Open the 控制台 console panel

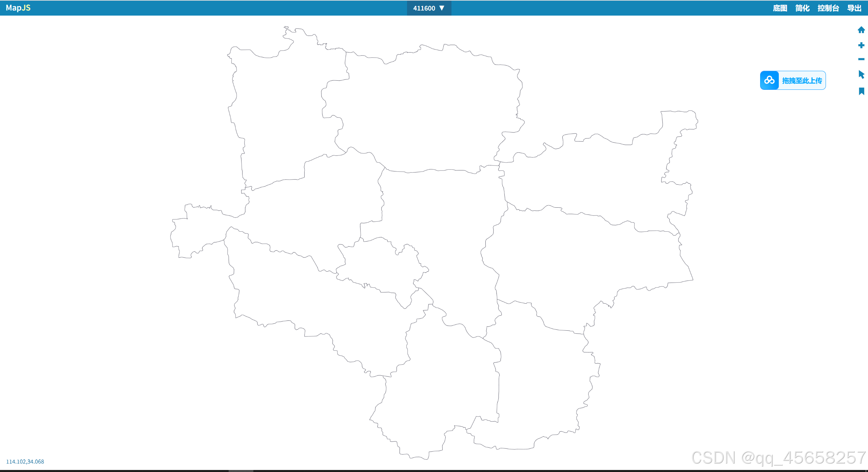828,8
